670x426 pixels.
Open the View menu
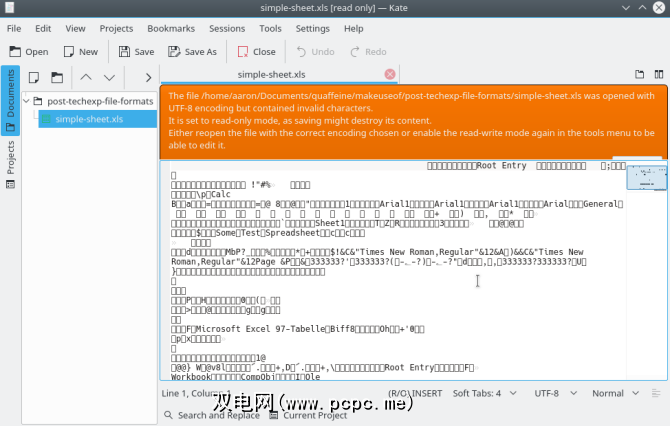[75, 29]
